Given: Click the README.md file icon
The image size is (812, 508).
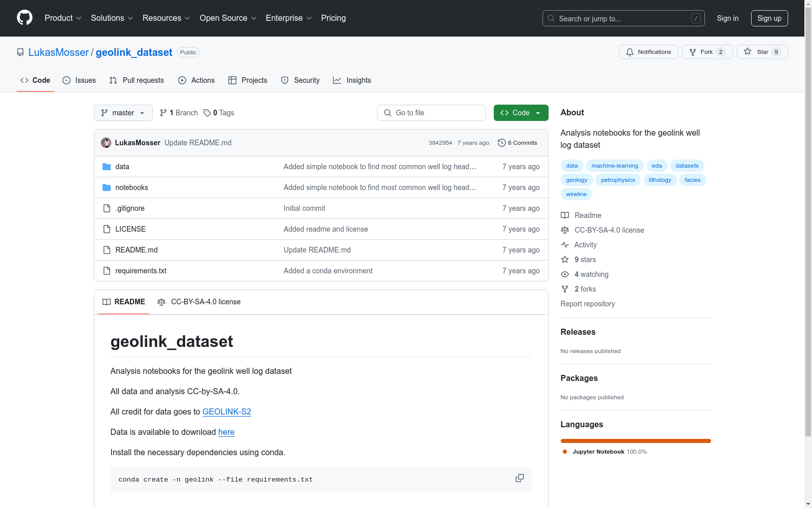Looking at the screenshot, I should [x=107, y=250].
